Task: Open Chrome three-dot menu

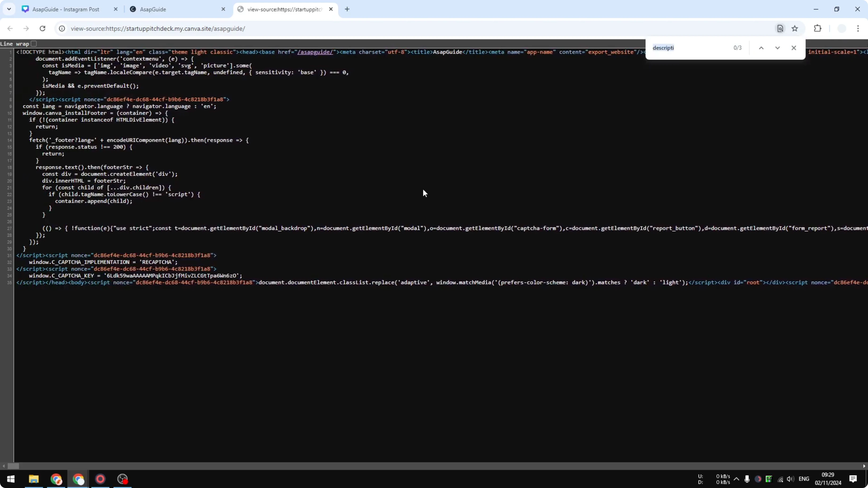Action: click(858, 29)
